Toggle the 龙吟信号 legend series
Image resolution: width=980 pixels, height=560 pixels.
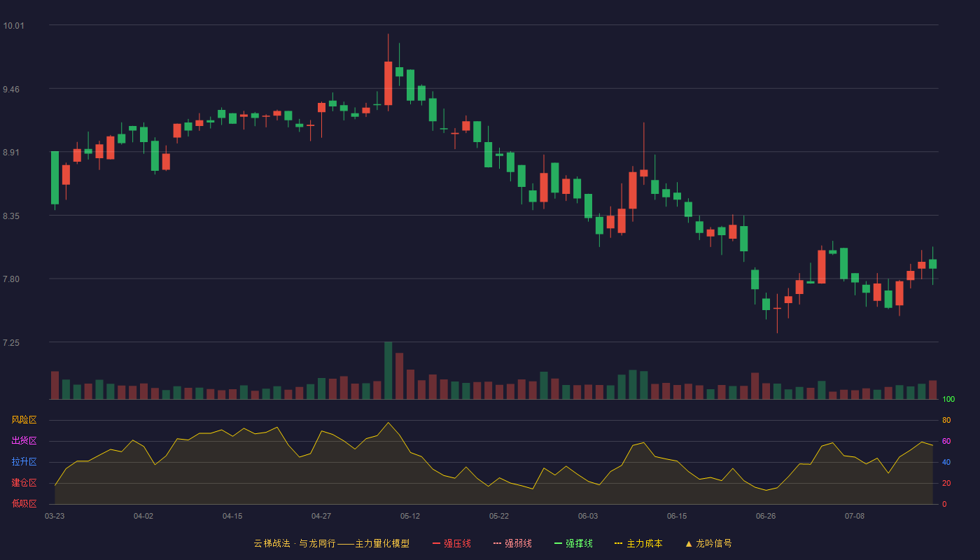point(708,543)
